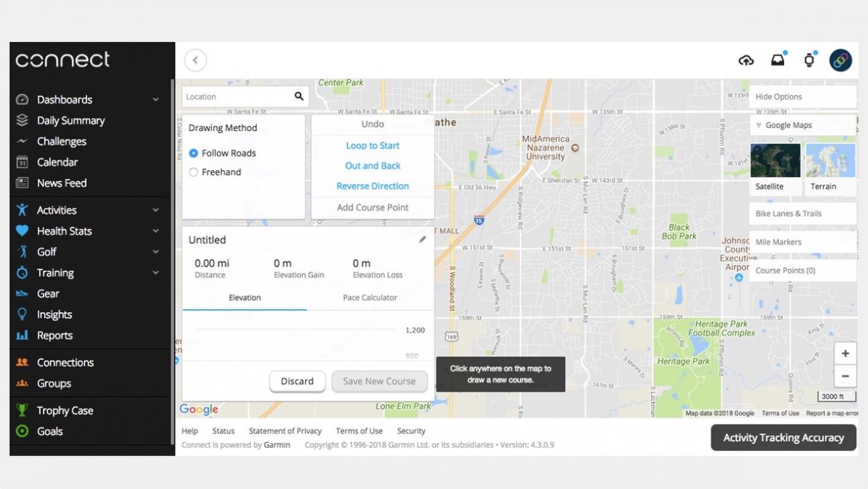Open Activity Tracking Accuracy button
Screen dimensions: 868x489
point(783,437)
